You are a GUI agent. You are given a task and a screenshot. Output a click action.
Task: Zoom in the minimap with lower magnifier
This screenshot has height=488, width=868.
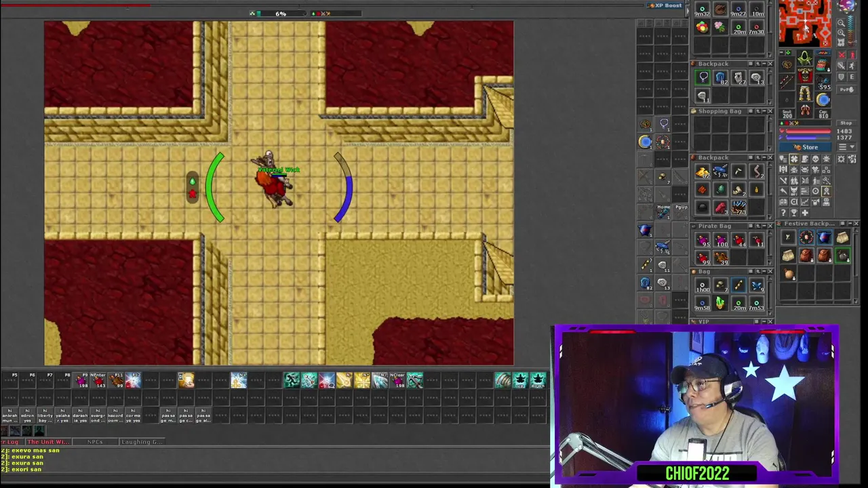(x=841, y=33)
